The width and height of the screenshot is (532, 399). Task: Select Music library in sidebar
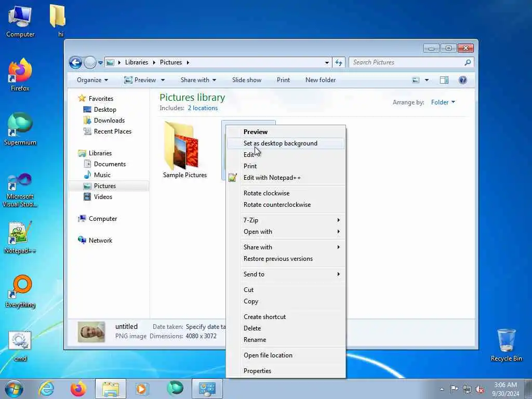pos(98,175)
